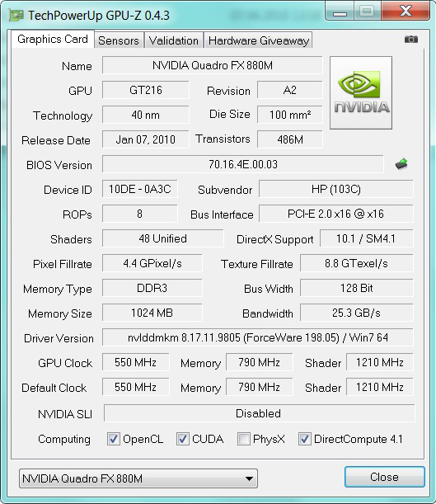436x504 pixels.
Task: Select the Graphics Card tab
Action: click(x=53, y=40)
